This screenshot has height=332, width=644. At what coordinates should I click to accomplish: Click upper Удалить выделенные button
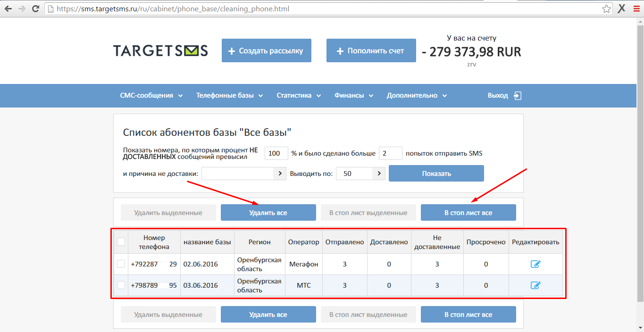point(168,213)
